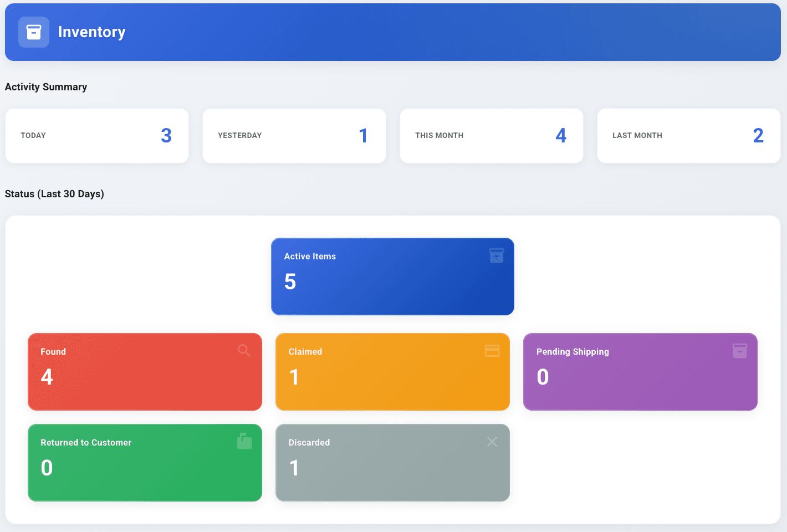
Task: Click the box icon on the Active Items card
Action: [x=496, y=255]
